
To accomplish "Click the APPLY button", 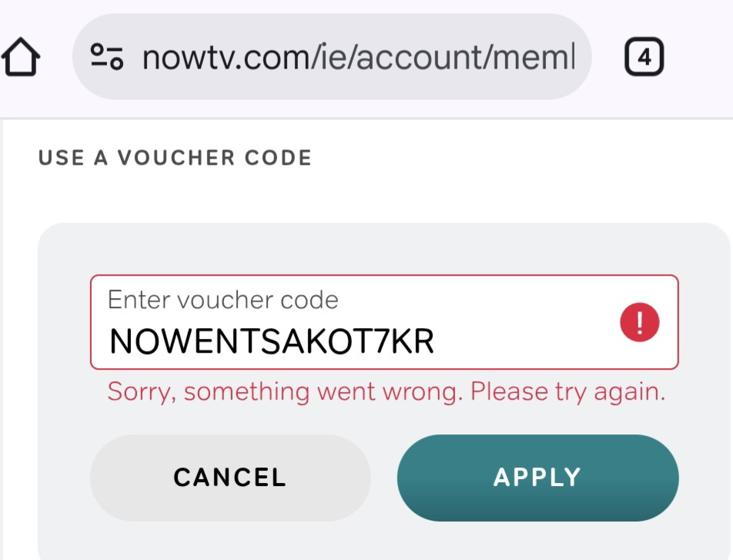I will pyautogui.click(x=537, y=478).
